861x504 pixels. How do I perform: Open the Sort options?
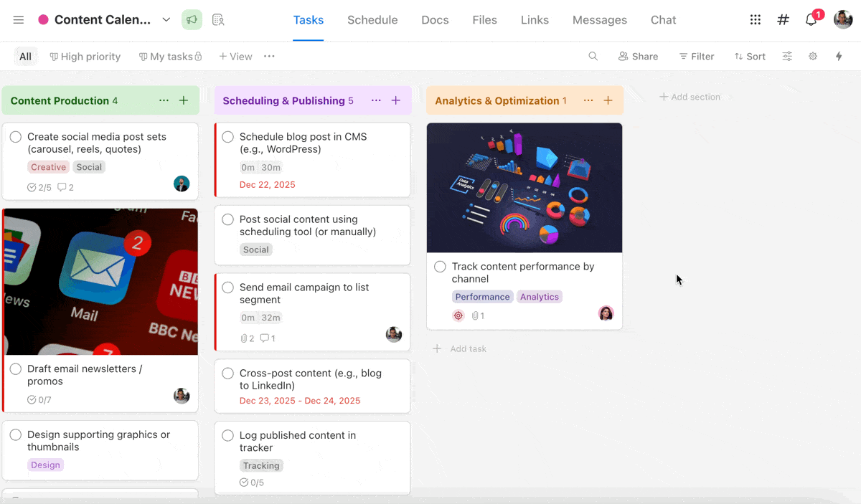(x=750, y=57)
